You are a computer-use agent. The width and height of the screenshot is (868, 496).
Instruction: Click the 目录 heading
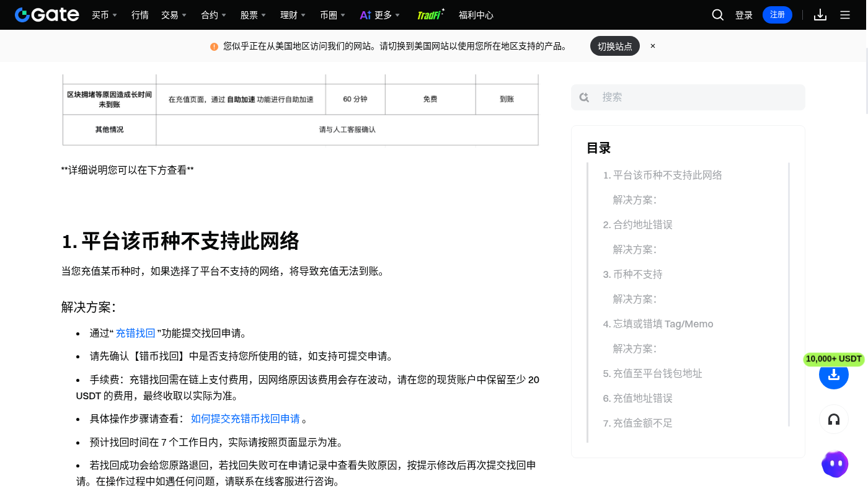(x=599, y=148)
